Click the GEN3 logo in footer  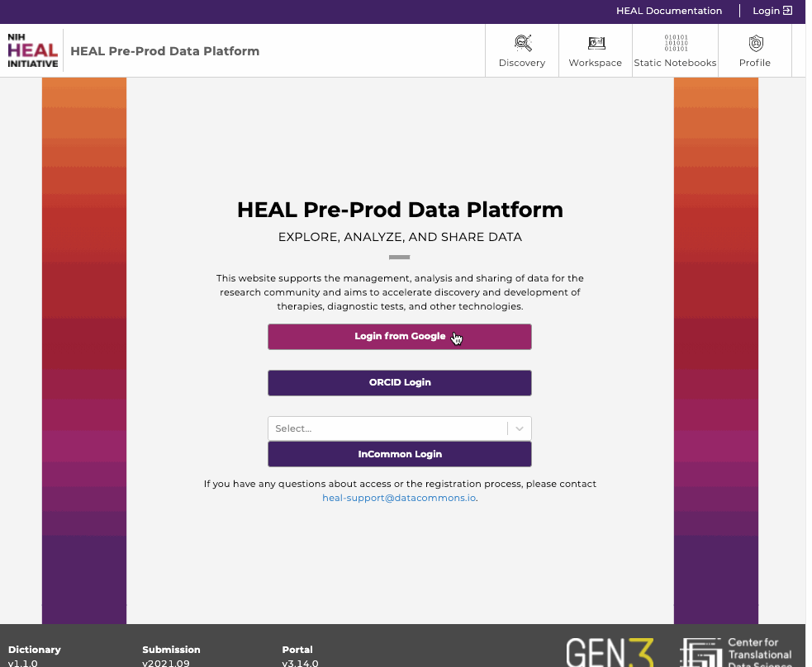(x=610, y=652)
